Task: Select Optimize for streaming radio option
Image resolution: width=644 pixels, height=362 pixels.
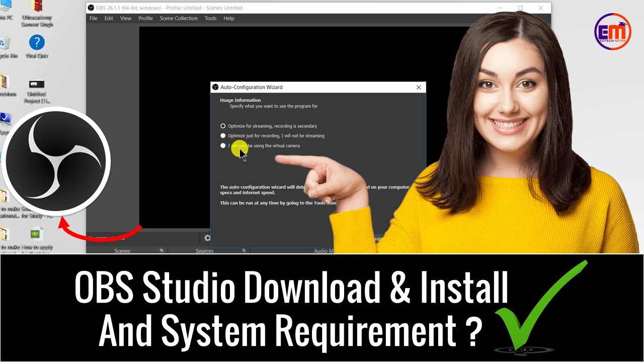Action: pyautogui.click(x=223, y=126)
